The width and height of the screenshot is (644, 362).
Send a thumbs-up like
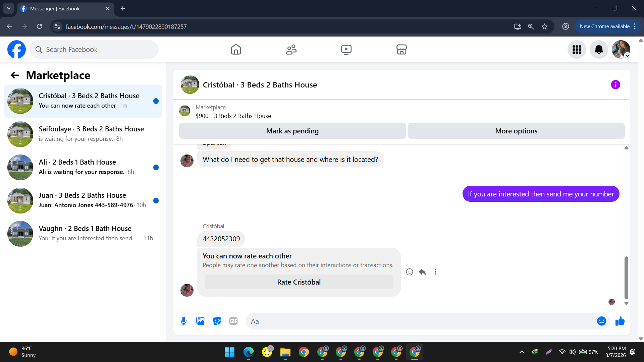coord(620,321)
